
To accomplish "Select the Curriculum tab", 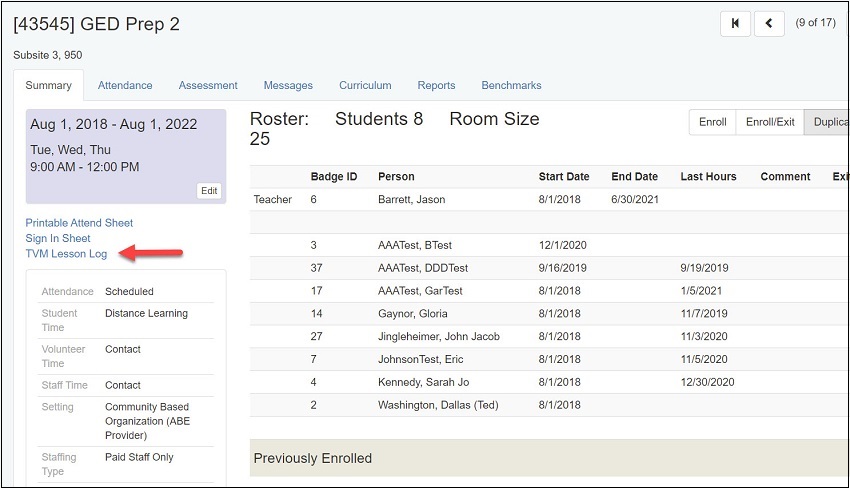I will coord(365,85).
